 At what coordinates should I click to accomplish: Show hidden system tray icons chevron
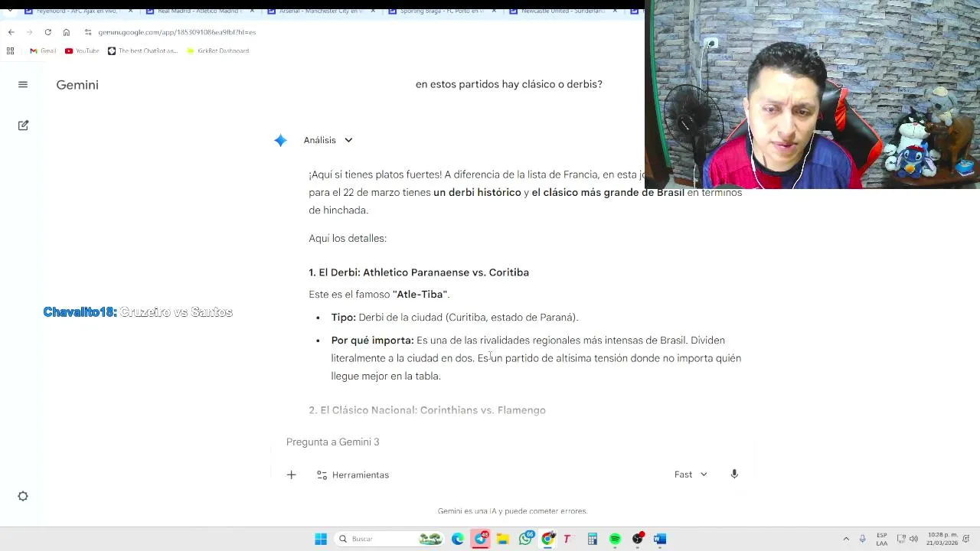pos(846,539)
